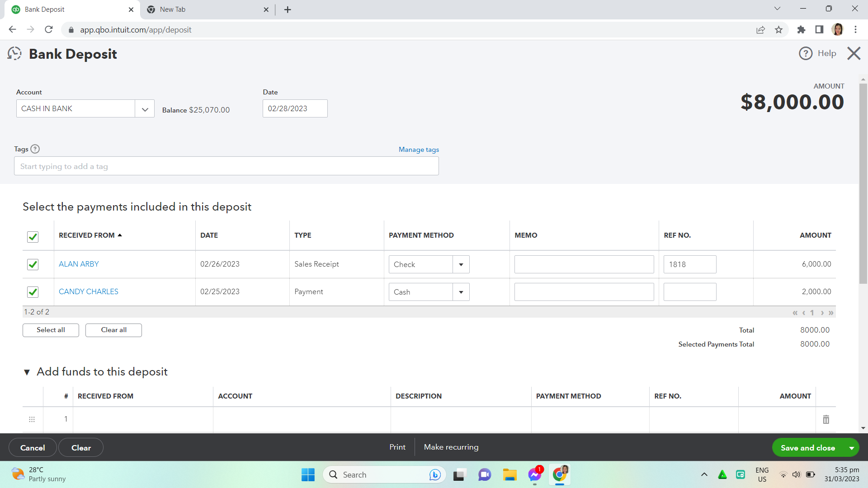The height and width of the screenshot is (488, 868).
Task: Uncheck the ALAN ARBY payment checkbox
Action: tap(33, 264)
